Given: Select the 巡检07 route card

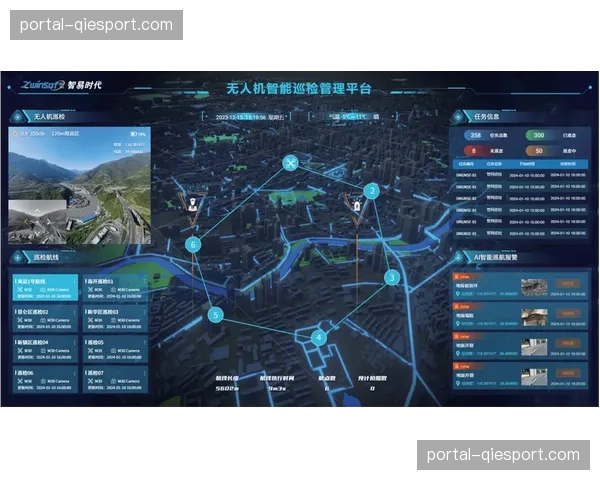Looking at the screenshot, I should pyautogui.click(x=116, y=379).
